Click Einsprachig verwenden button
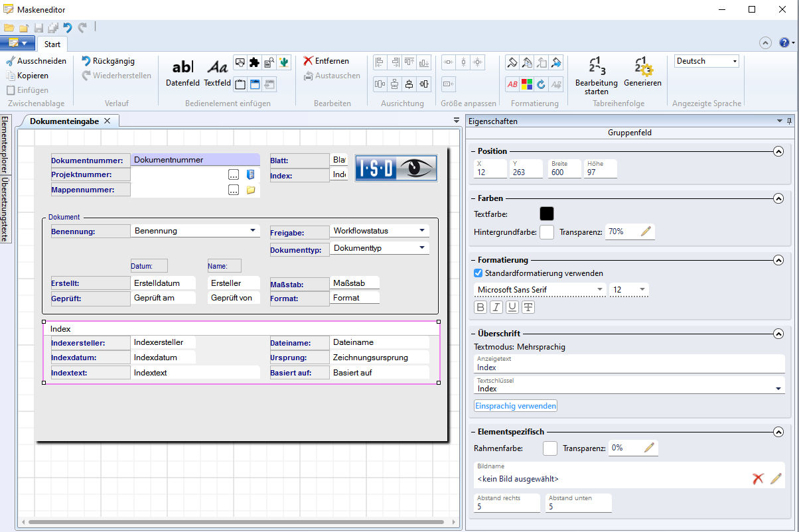The height and width of the screenshot is (532, 799). (x=516, y=406)
